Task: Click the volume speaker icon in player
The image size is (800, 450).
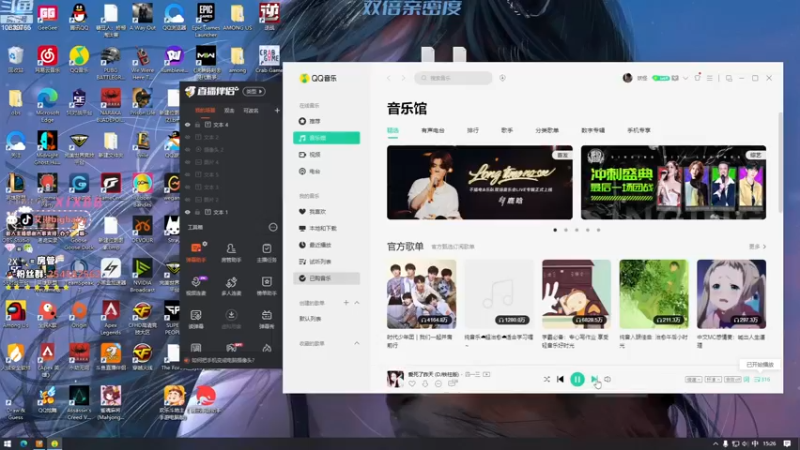Action: 608,379
